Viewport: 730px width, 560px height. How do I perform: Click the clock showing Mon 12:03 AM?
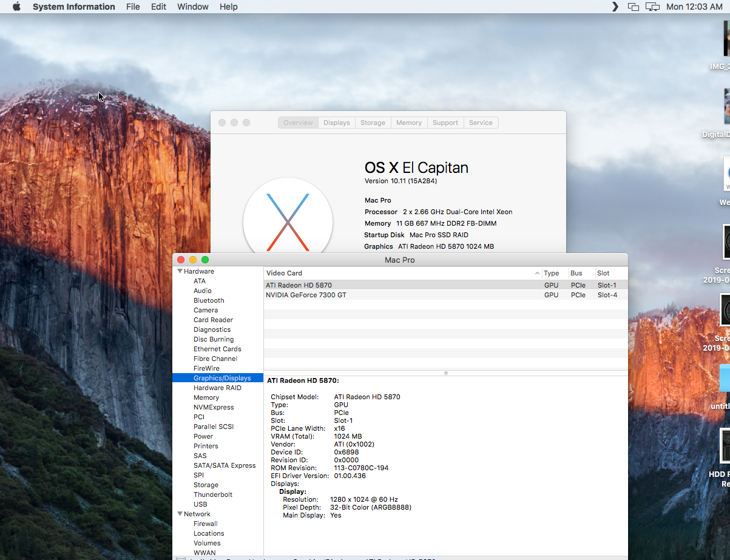pyautogui.click(x=694, y=7)
